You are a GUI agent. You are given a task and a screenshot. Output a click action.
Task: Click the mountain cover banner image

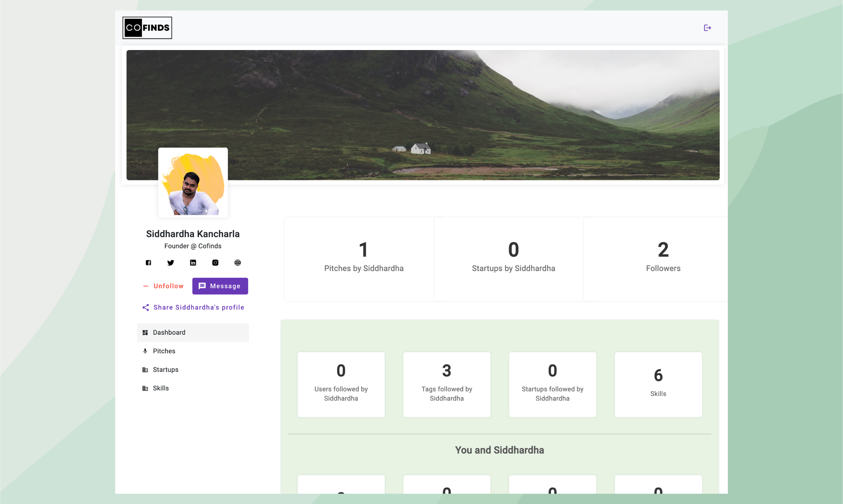[423, 115]
